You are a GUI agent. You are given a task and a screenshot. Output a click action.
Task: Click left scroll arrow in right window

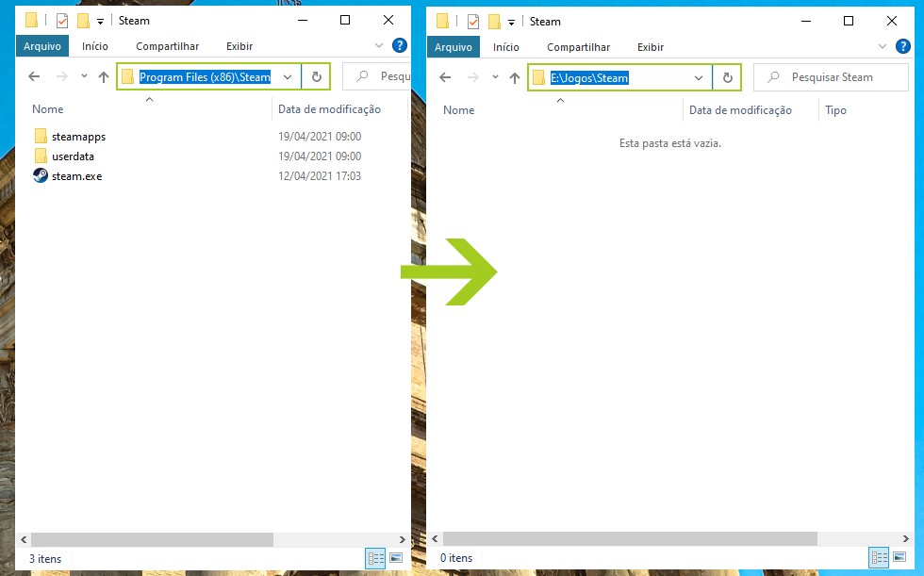[435, 539]
